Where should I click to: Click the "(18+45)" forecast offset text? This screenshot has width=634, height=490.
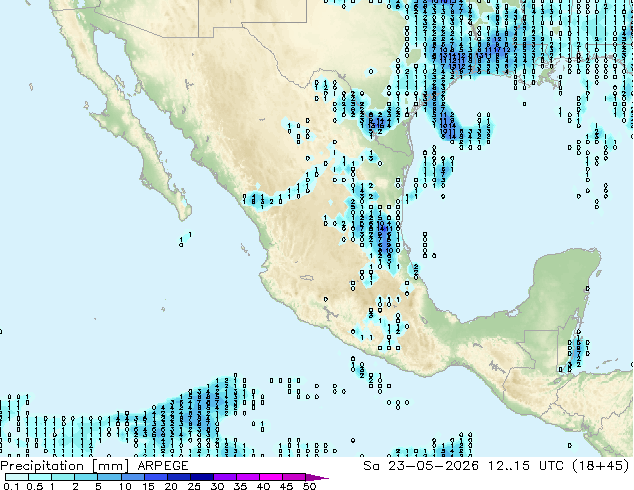(x=601, y=466)
